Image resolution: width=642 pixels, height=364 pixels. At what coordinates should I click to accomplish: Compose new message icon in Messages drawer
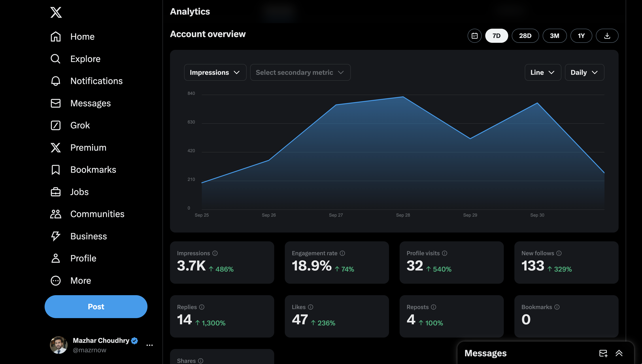[603, 353]
